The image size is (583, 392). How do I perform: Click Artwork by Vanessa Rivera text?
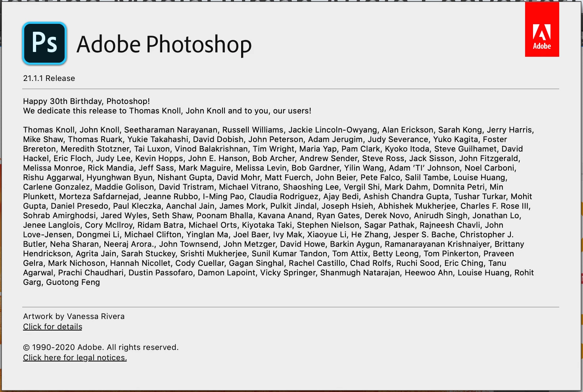click(74, 316)
